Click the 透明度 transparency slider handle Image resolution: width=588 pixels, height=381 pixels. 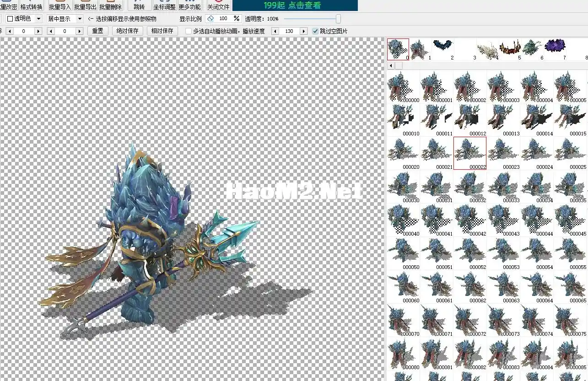[338, 19]
